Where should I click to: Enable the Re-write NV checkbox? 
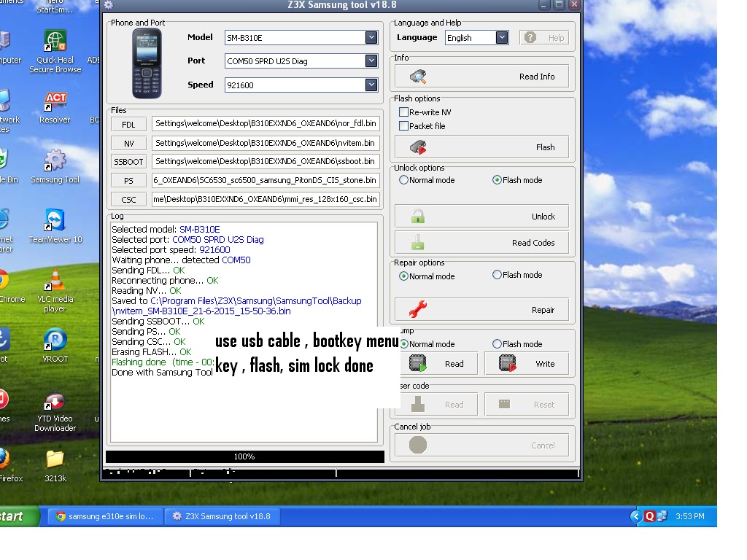click(x=403, y=112)
